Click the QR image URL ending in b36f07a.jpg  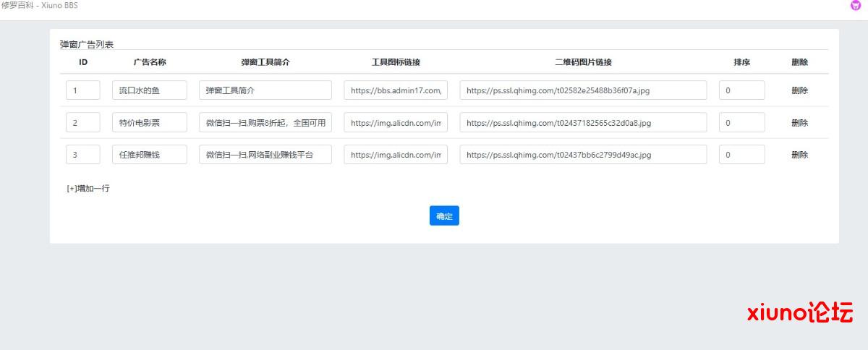583,90
